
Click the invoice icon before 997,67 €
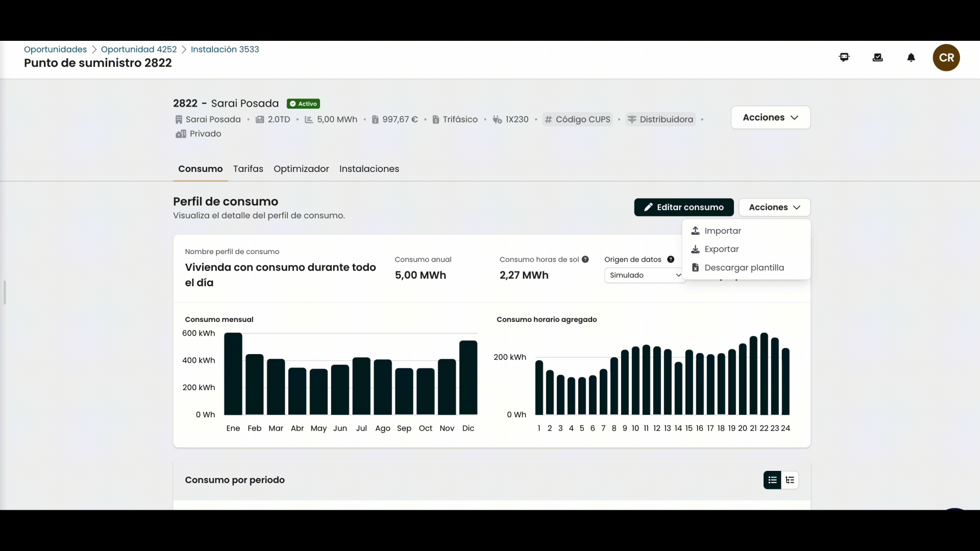[375, 119]
